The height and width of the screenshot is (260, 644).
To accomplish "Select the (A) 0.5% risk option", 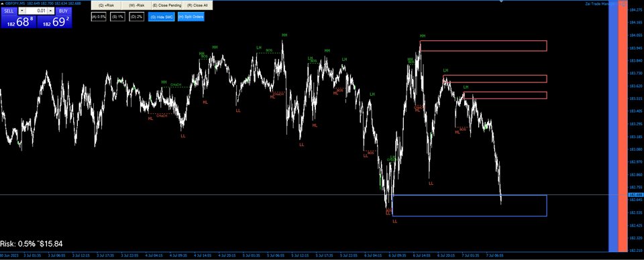I will tap(99, 17).
